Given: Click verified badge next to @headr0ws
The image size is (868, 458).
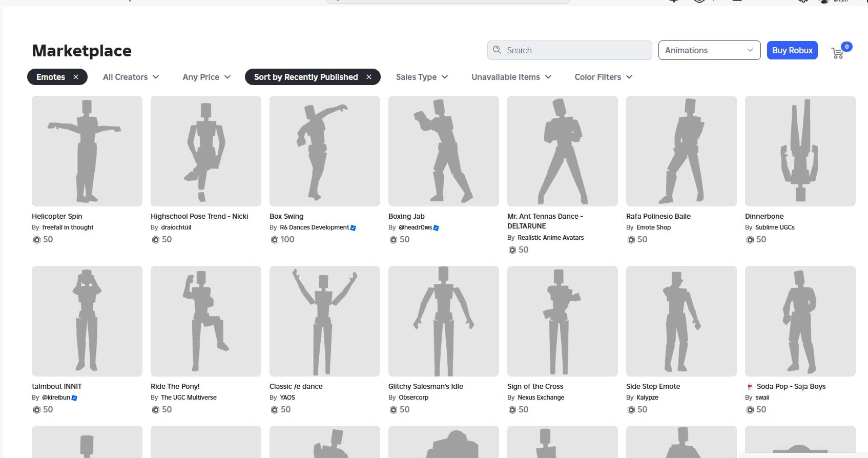Looking at the screenshot, I should [x=436, y=227].
